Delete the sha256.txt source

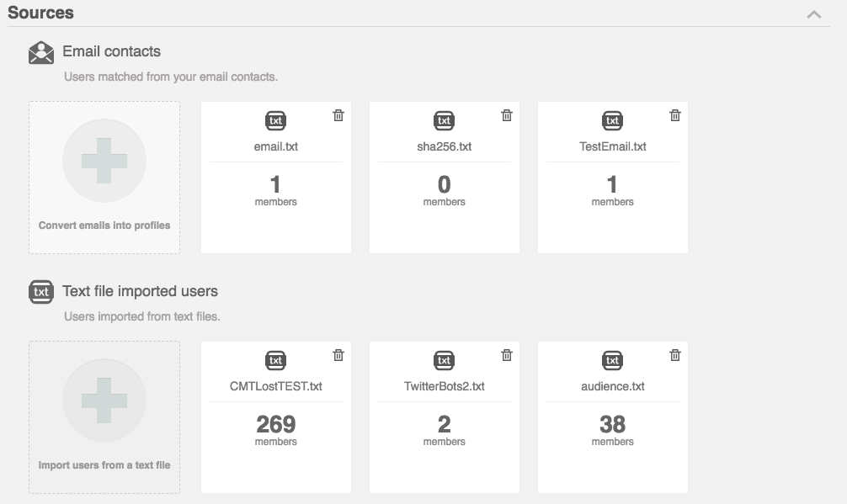click(x=507, y=115)
